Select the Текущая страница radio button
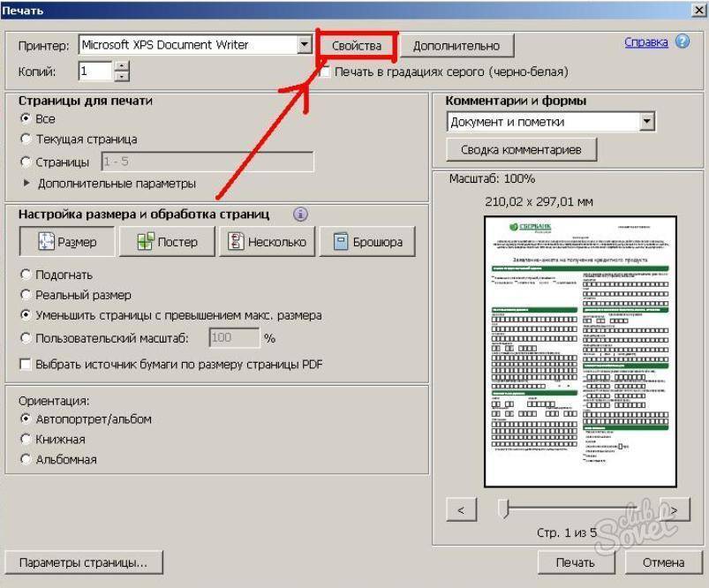The height and width of the screenshot is (588, 709). click(26, 139)
